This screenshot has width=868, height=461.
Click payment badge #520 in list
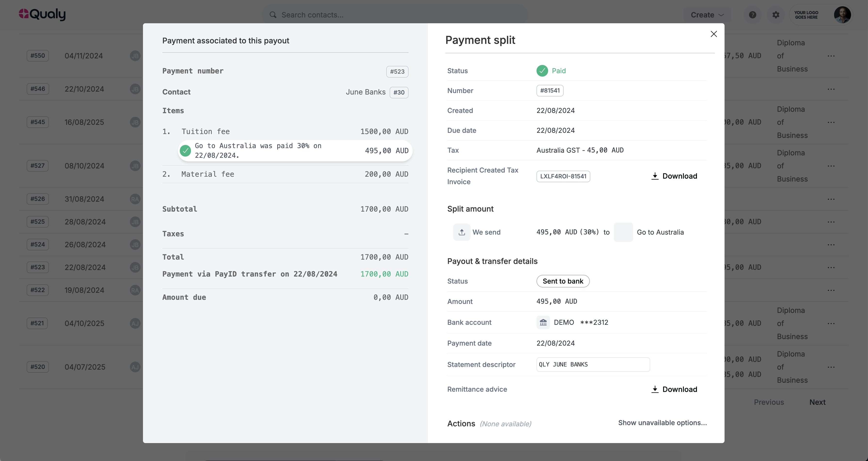click(38, 367)
